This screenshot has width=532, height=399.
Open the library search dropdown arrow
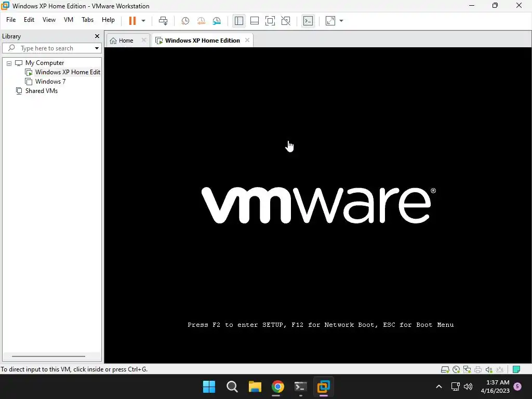click(97, 48)
